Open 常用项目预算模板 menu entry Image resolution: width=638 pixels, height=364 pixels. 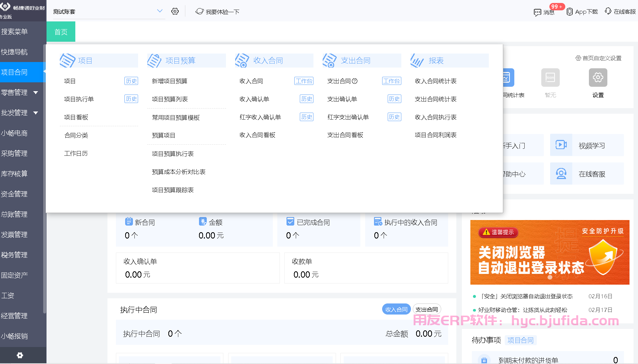(x=176, y=117)
